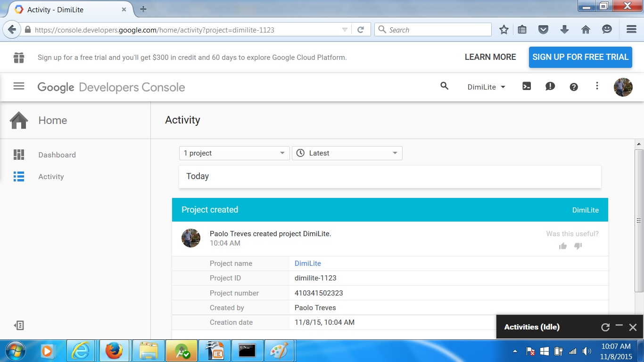Show hidden system tray icons arrow
644x362 pixels.
click(x=515, y=351)
